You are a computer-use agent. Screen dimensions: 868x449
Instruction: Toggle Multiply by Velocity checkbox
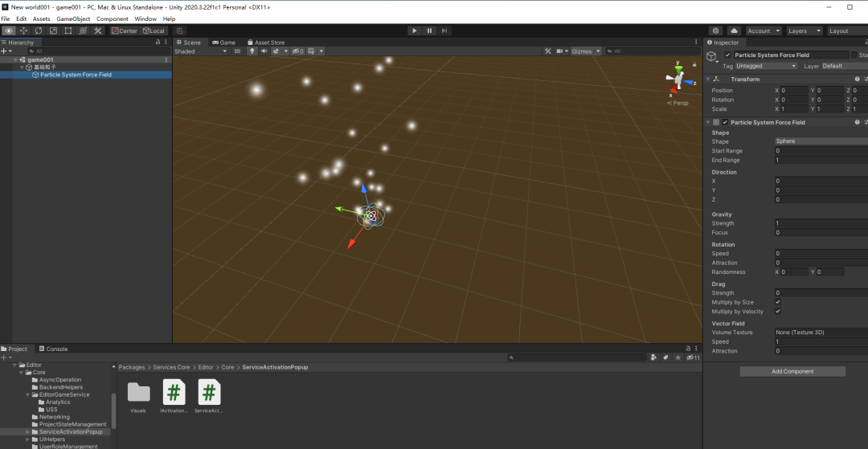click(x=778, y=312)
